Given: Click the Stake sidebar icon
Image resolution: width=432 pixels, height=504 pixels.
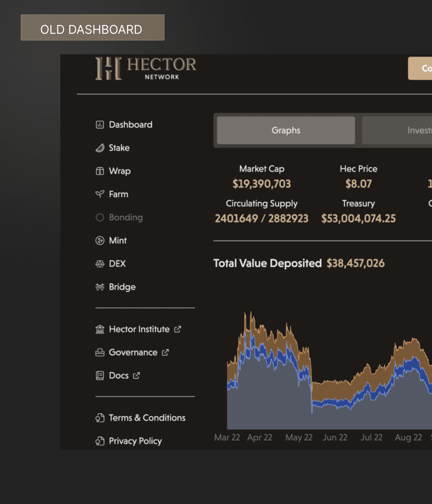Looking at the screenshot, I should tap(100, 148).
